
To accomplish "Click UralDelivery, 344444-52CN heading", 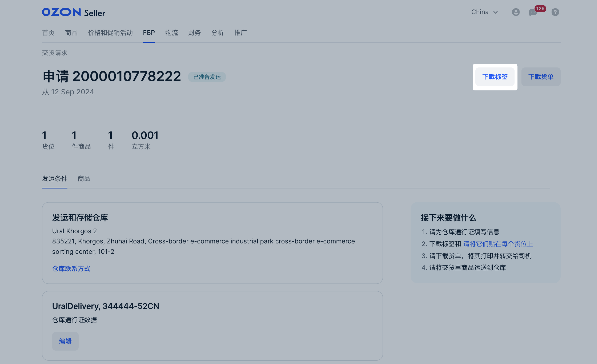I will tap(106, 306).
